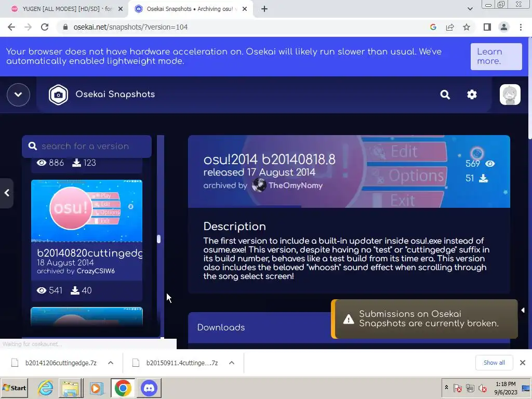Image resolution: width=532 pixels, height=399 pixels.
Task: Close the YUGEN tab
Action: point(121,9)
